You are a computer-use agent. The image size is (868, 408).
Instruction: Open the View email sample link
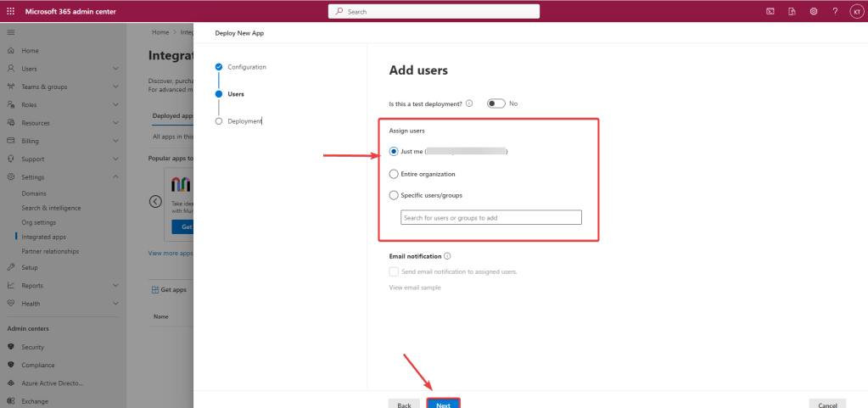(414, 288)
